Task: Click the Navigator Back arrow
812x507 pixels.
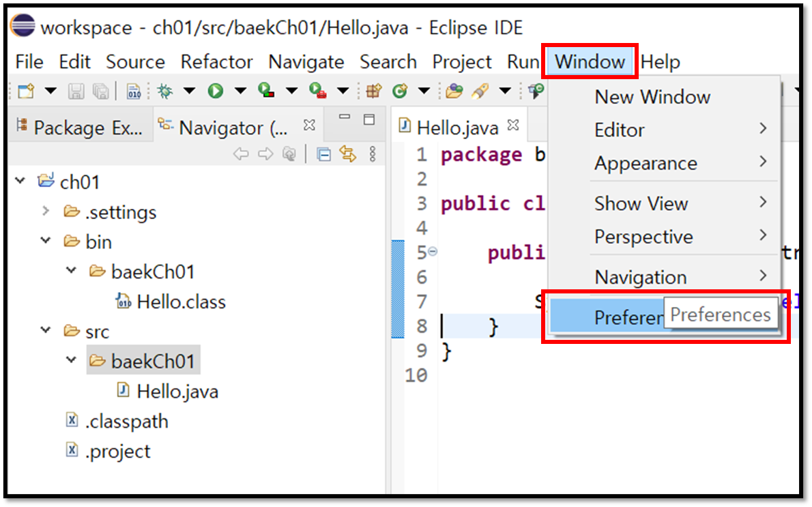Action: pyautogui.click(x=241, y=154)
